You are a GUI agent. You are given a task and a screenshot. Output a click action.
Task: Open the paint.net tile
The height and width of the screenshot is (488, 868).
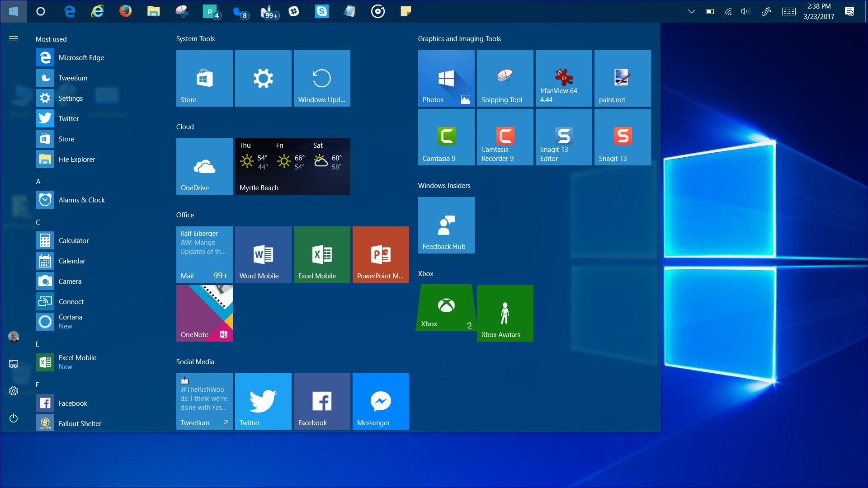coord(622,78)
